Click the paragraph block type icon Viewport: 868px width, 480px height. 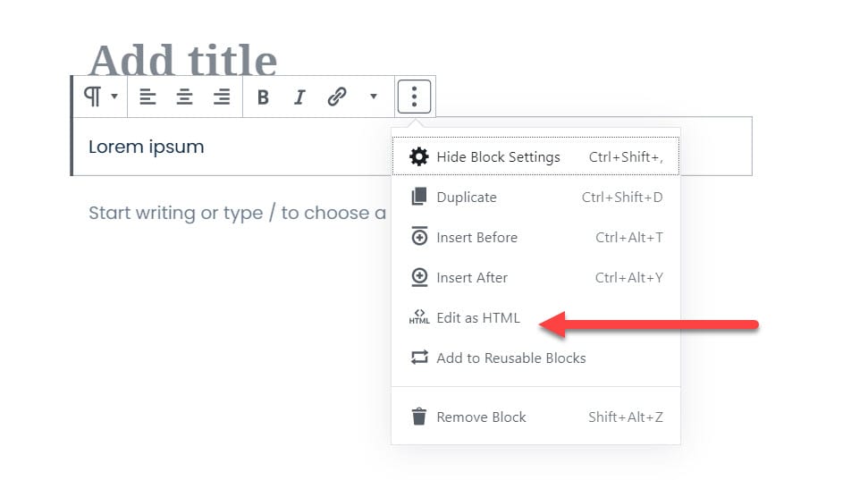pyautogui.click(x=92, y=97)
